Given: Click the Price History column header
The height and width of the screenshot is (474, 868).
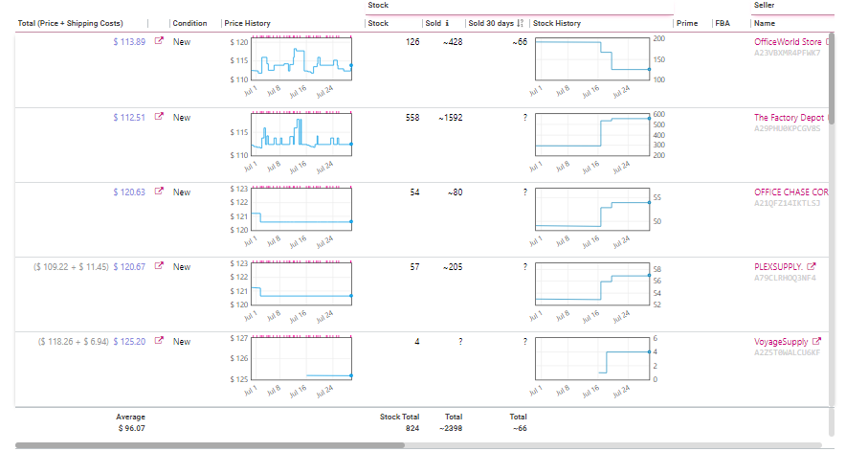Looking at the screenshot, I should 248,23.
